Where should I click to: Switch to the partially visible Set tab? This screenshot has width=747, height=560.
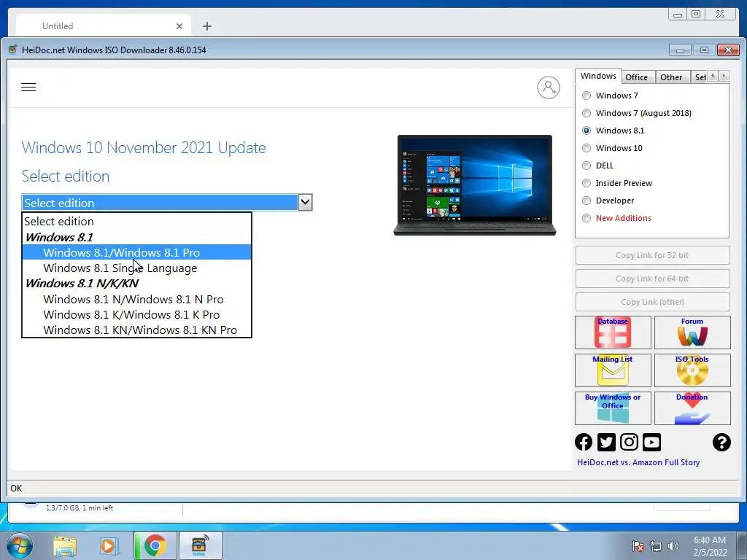point(700,77)
